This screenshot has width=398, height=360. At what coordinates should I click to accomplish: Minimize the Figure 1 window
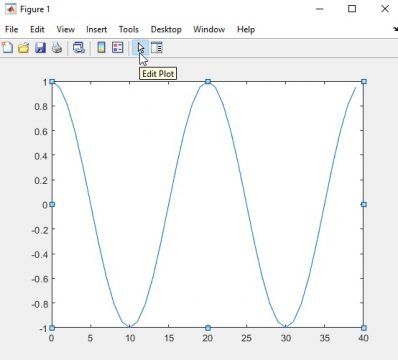coord(320,9)
